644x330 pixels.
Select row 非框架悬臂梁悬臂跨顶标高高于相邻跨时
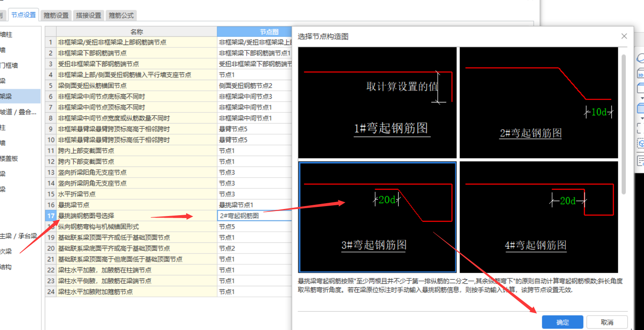pyautogui.click(x=136, y=129)
